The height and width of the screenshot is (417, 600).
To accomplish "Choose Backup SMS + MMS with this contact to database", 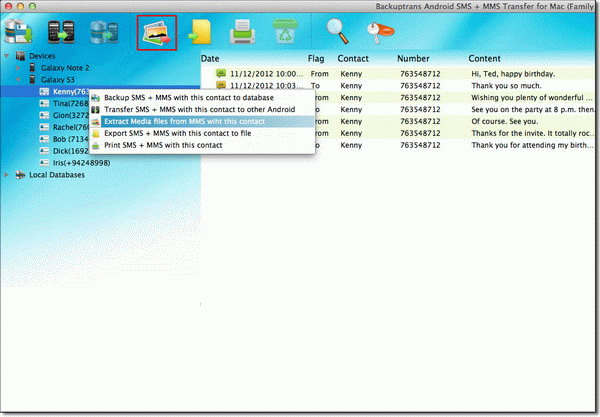I will 202,98.
